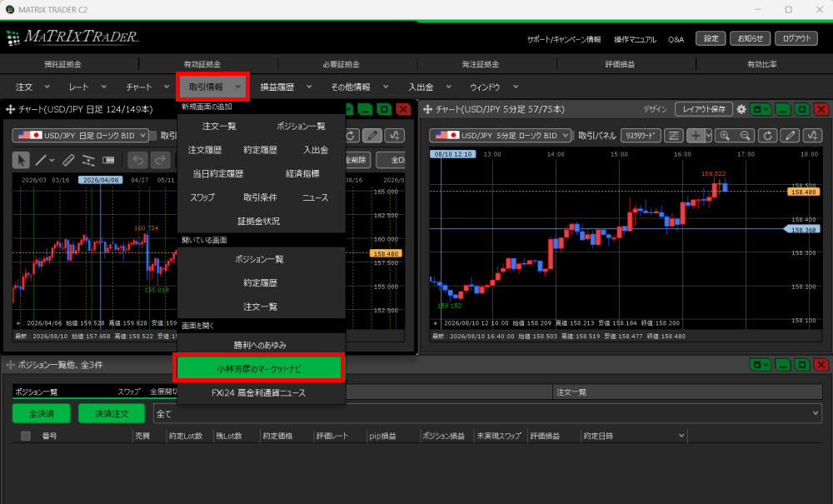Select FXi24 高金利通貨ニュース entry
Image resolution: width=833 pixels, height=504 pixels.
click(x=259, y=393)
